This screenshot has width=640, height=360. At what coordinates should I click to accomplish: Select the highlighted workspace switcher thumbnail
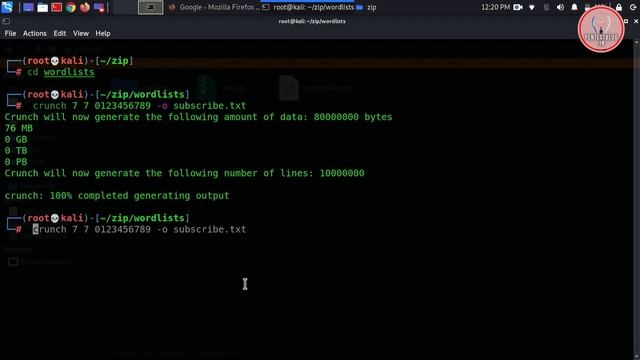150,7
